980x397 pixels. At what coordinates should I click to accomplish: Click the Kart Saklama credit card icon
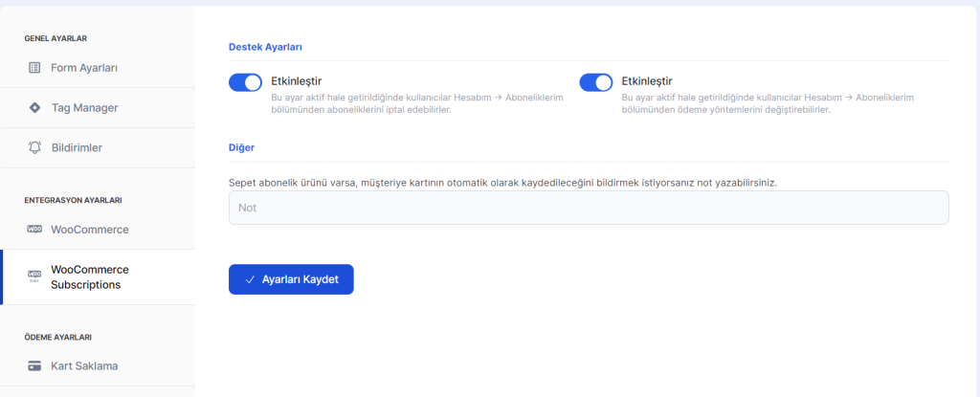click(x=34, y=365)
